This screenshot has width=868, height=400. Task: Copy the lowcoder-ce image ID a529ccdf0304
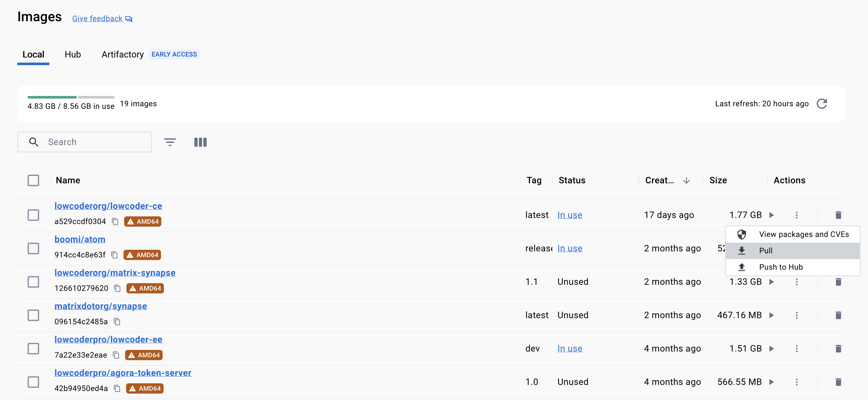(115, 222)
